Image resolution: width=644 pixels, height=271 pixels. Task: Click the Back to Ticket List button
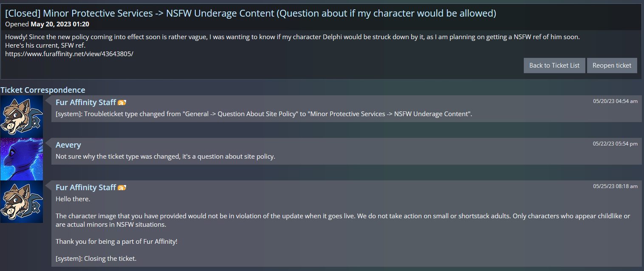click(554, 66)
